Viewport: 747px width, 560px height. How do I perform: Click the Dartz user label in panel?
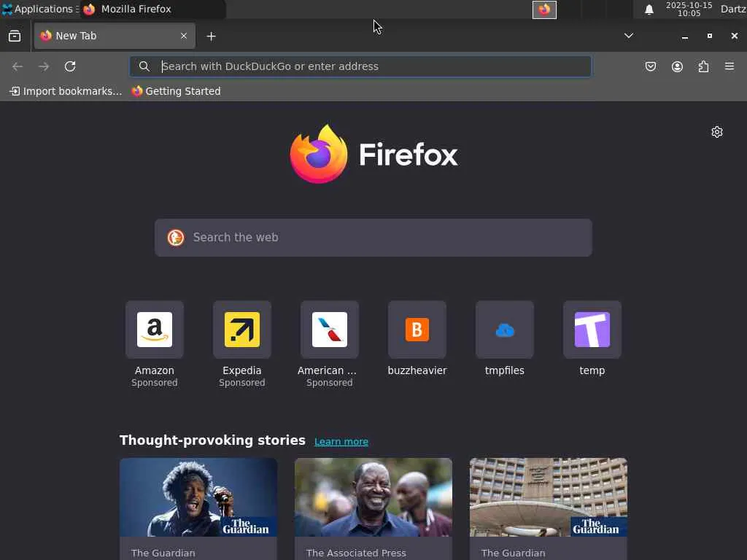(733, 9)
